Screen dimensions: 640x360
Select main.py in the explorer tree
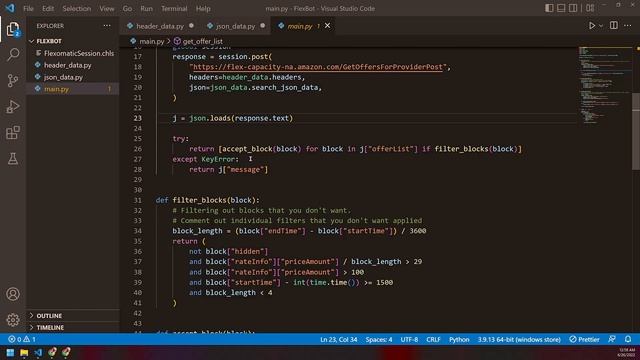(x=73, y=89)
